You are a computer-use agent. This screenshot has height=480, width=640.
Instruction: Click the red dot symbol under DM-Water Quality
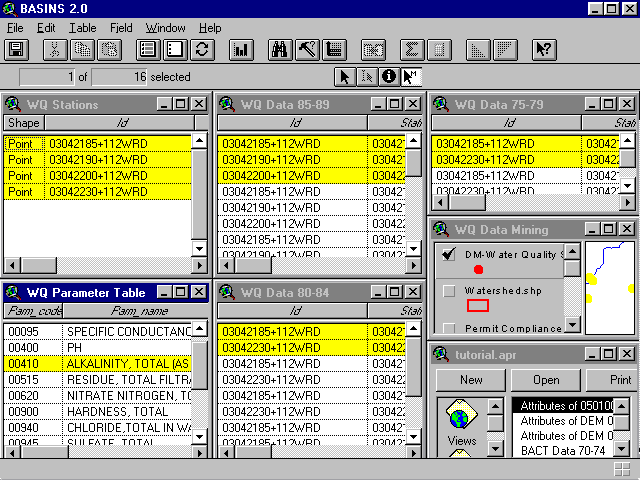(478, 269)
